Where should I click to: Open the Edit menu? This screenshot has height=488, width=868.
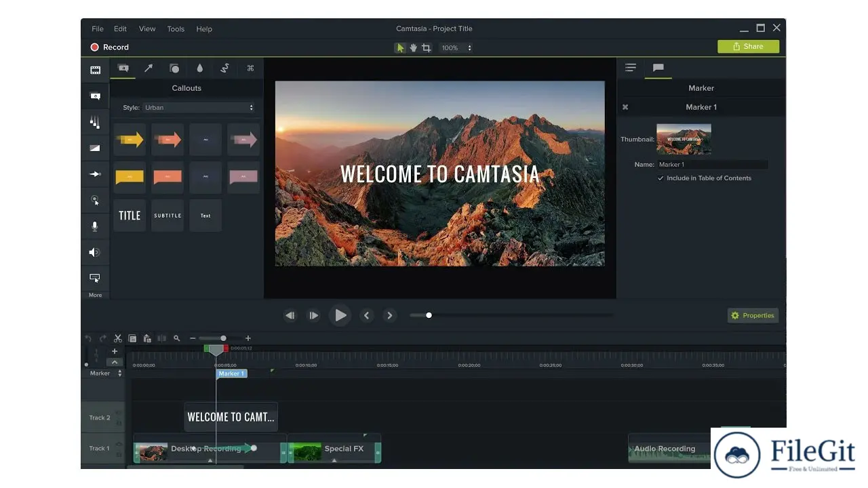tap(120, 29)
